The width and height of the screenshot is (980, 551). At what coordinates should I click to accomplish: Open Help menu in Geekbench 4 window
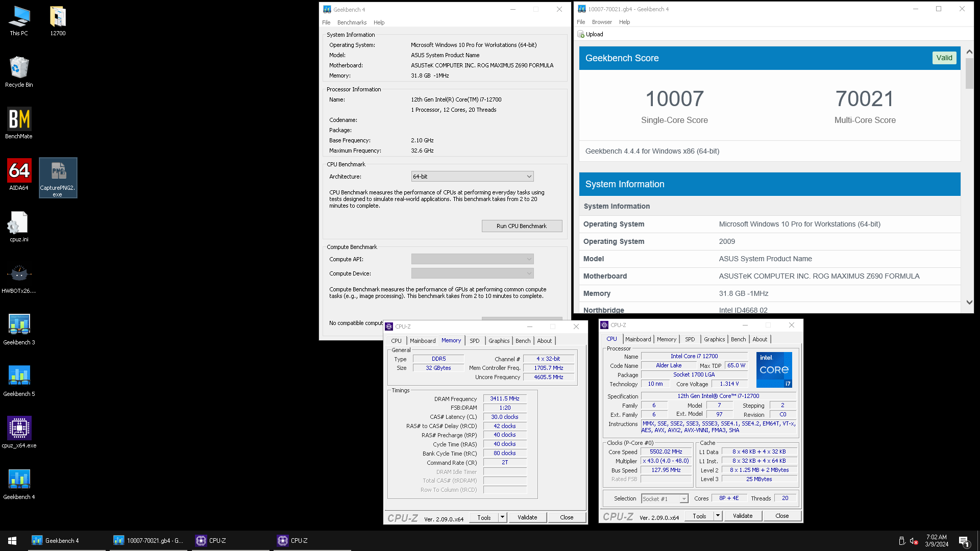point(379,22)
